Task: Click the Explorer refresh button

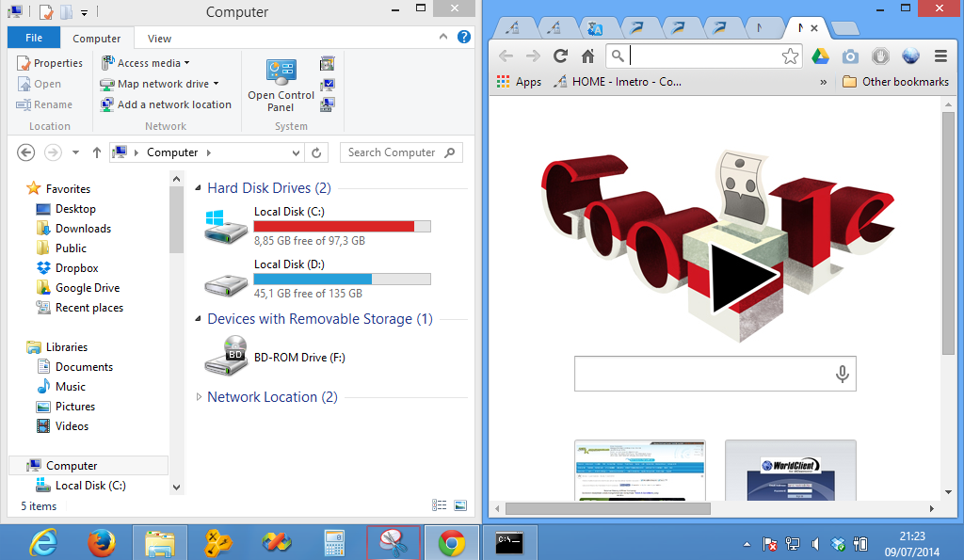Action: click(316, 152)
